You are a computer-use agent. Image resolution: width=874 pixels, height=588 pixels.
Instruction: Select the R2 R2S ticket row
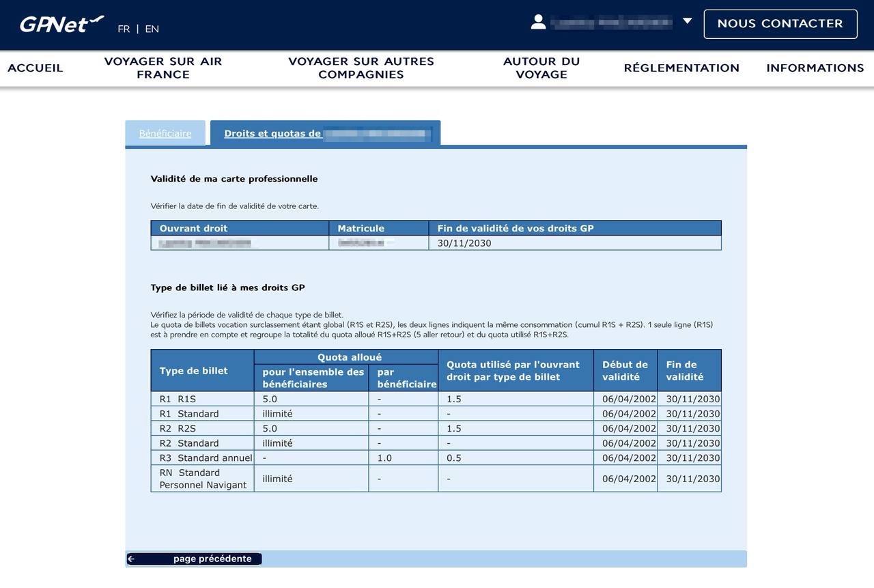(x=436, y=428)
